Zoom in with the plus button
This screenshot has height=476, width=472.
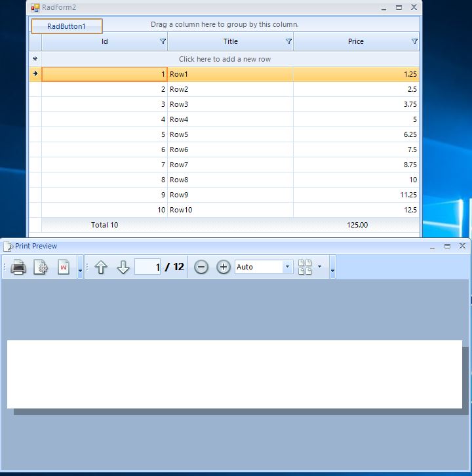pyautogui.click(x=223, y=267)
